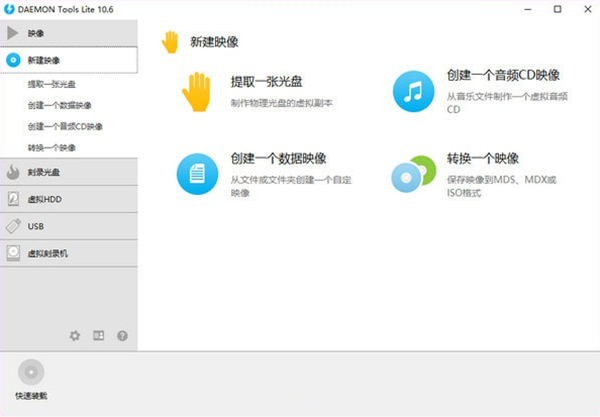Click the 创建一个音频CD映像 heading in main panel
Image resolution: width=600 pixels, height=417 pixels.
(503, 75)
